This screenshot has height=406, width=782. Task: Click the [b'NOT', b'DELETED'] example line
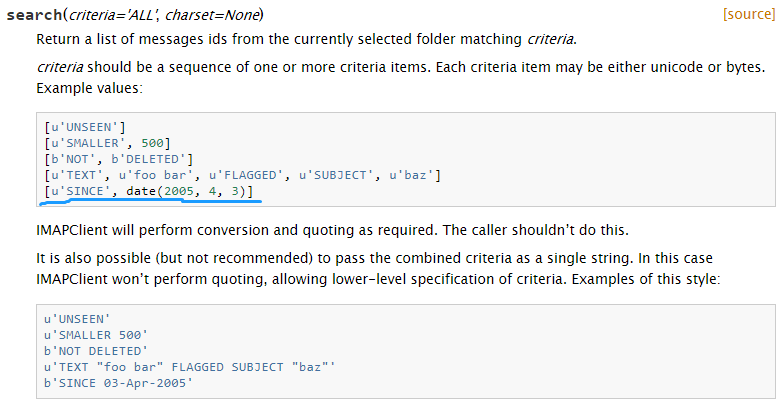[119, 159]
